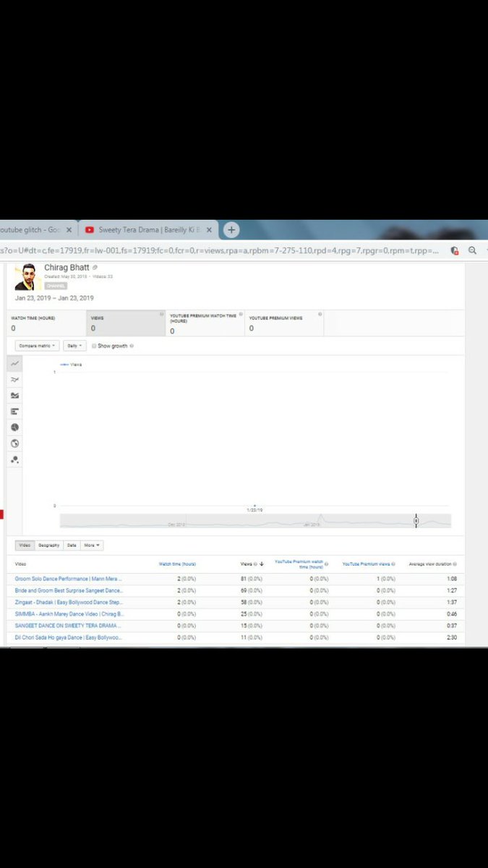Click help icon beside Show growth
488x868 pixels.
click(x=132, y=346)
